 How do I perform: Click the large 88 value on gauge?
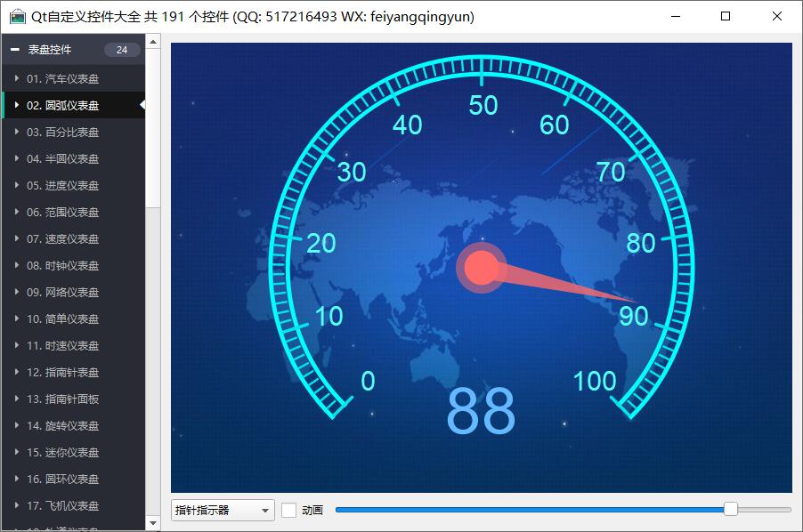click(x=481, y=412)
